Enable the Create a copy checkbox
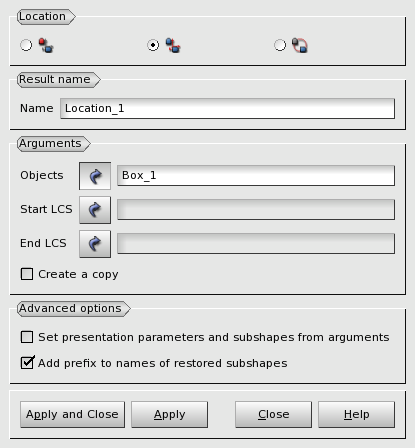This screenshot has height=448, width=415. tap(27, 274)
